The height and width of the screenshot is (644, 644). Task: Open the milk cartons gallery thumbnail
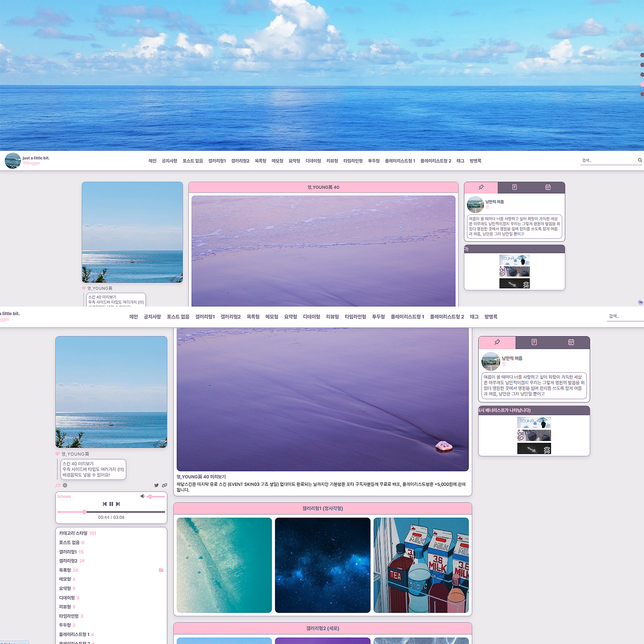(x=421, y=565)
